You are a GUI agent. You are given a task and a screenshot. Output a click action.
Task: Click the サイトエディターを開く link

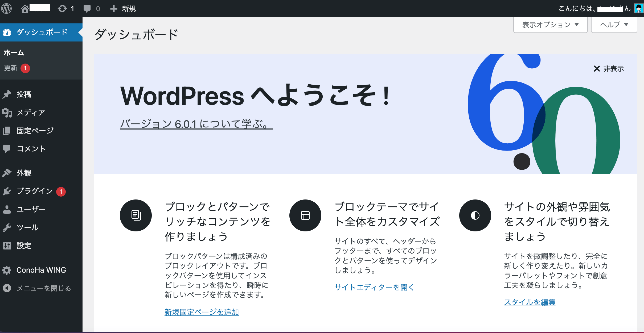coord(375,287)
